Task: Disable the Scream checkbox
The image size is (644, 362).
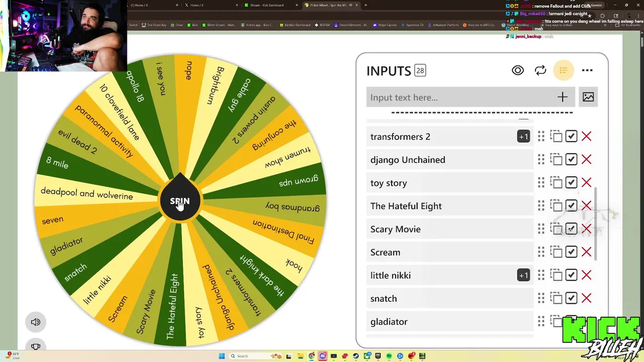Action: (571, 252)
